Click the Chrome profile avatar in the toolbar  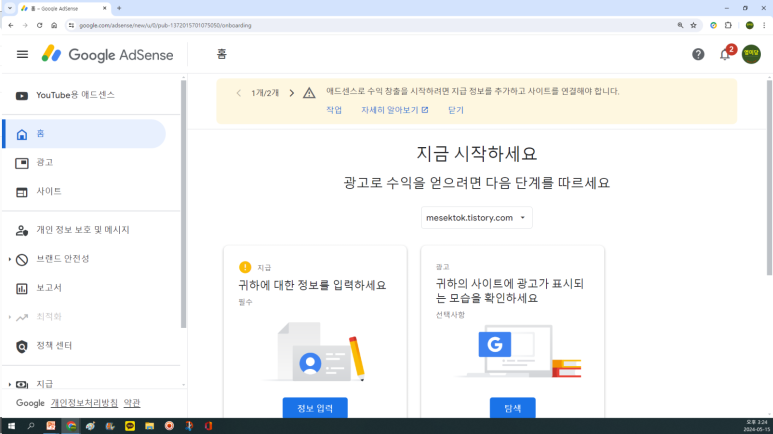coord(749,25)
